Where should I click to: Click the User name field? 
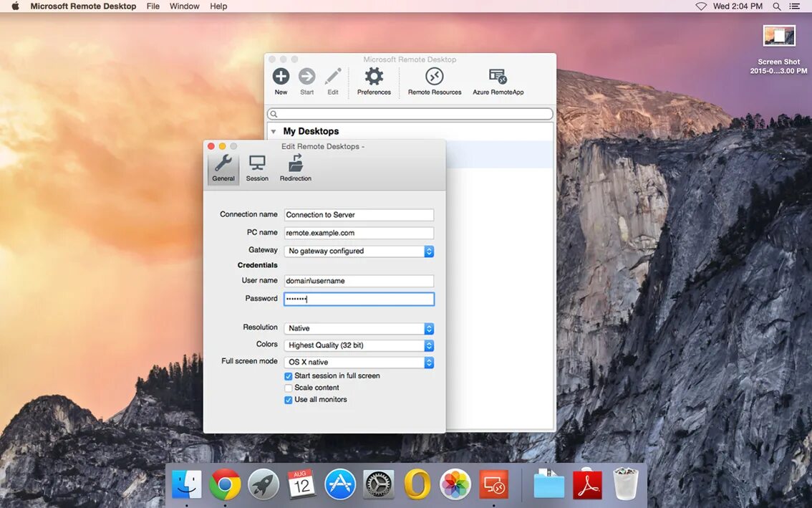(x=359, y=280)
